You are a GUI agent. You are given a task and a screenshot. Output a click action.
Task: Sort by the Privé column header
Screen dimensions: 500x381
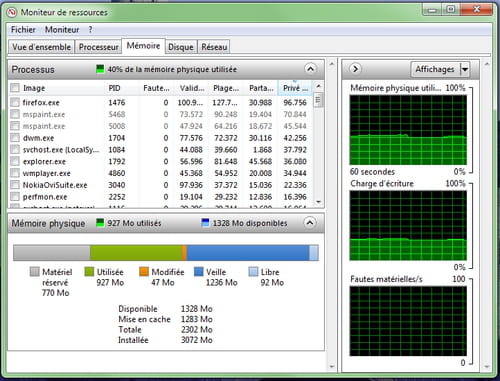coord(295,88)
